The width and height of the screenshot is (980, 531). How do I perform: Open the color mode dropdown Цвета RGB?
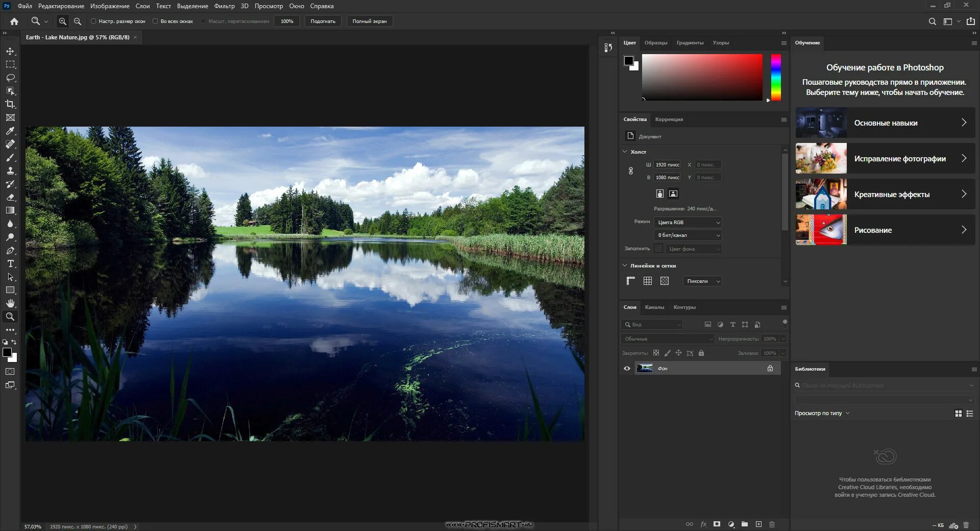[688, 223]
